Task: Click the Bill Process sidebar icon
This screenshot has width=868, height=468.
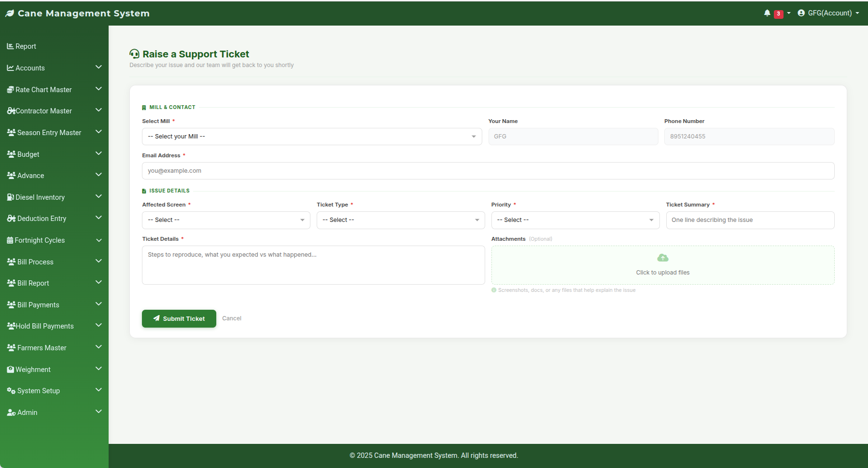Action: (x=11, y=262)
